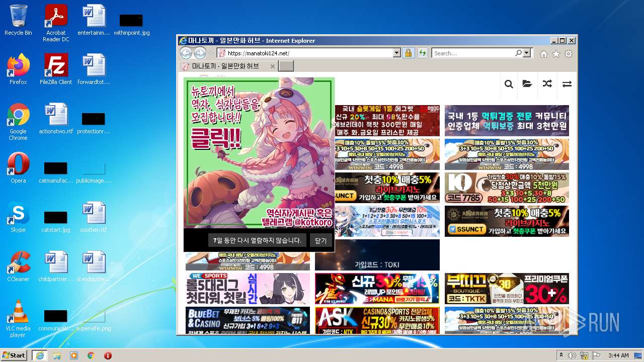Click the site swap arrows icon
This screenshot has height=362, width=644.
point(567,84)
